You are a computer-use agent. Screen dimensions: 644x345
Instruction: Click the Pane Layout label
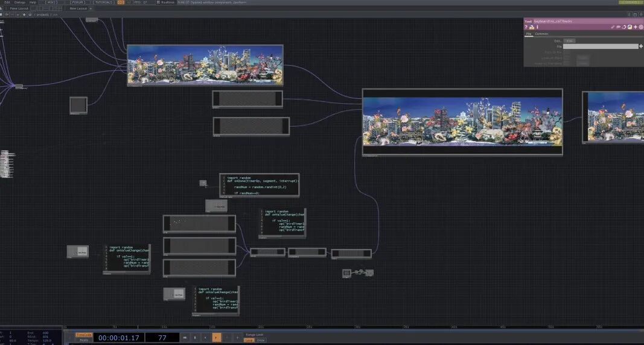pos(19,8)
